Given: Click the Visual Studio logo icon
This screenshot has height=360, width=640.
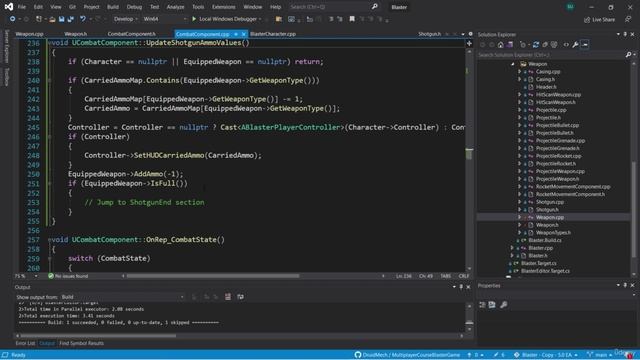Looking at the screenshot, I should pos(9,7).
